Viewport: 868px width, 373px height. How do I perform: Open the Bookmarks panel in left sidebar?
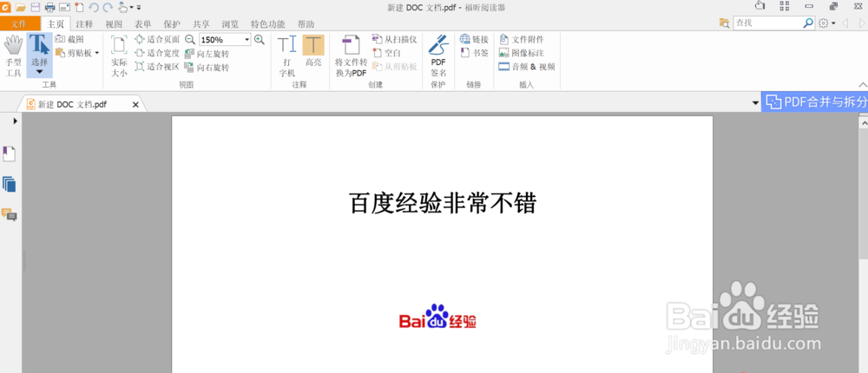[x=9, y=154]
